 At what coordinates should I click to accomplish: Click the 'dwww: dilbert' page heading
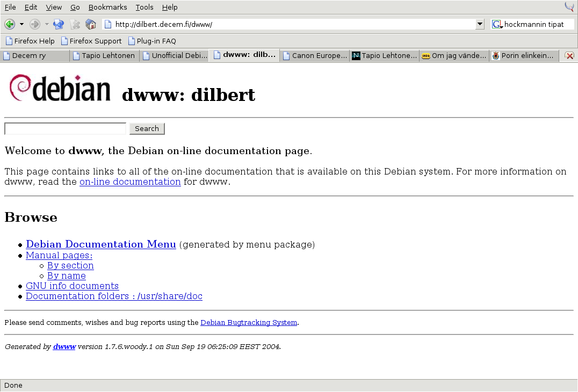[189, 95]
